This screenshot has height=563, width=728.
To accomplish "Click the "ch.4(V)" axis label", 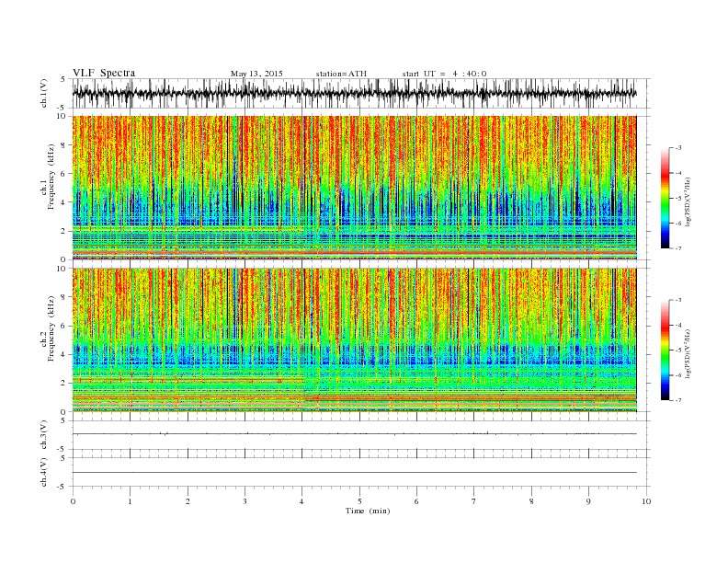I will pyautogui.click(x=44, y=472).
